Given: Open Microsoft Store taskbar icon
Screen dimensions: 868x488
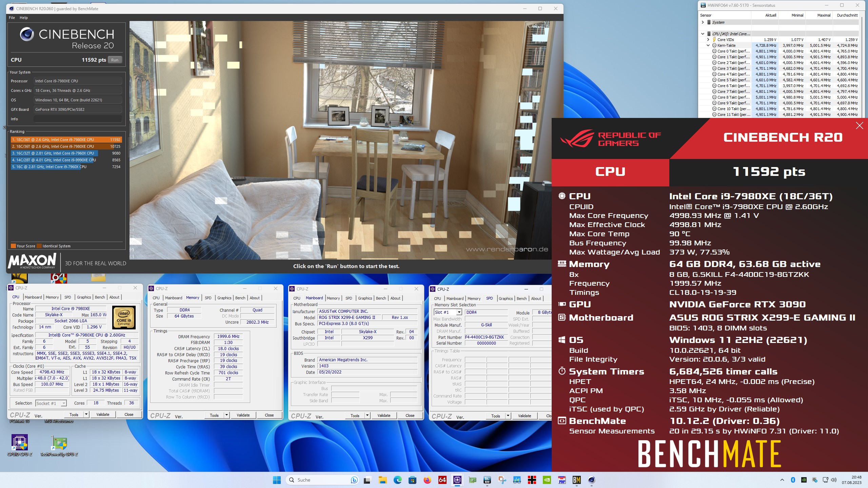Looking at the screenshot, I should tap(412, 480).
